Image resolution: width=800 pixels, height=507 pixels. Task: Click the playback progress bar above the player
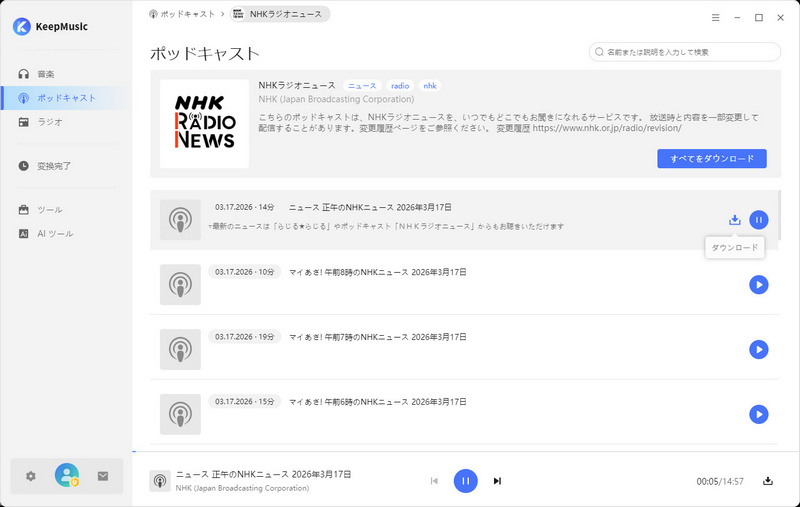(x=466, y=451)
